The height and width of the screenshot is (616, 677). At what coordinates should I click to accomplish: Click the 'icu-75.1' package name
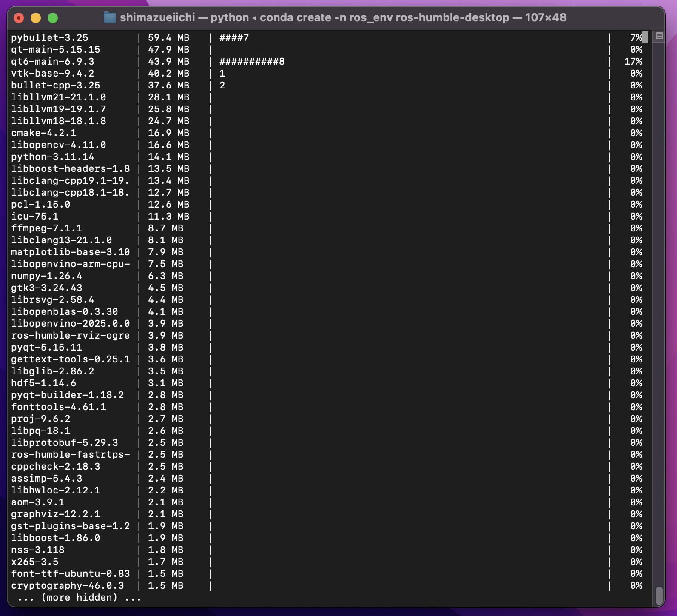[x=35, y=217]
